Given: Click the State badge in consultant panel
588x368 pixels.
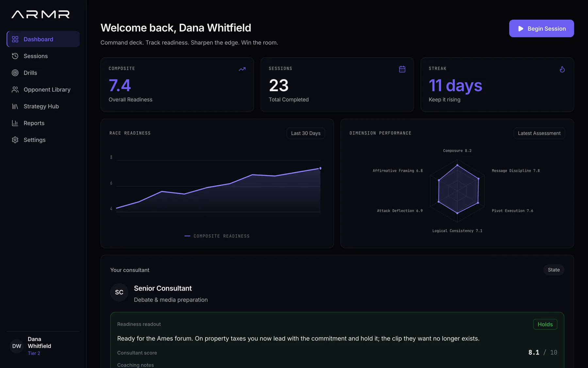Looking at the screenshot, I should click(554, 270).
